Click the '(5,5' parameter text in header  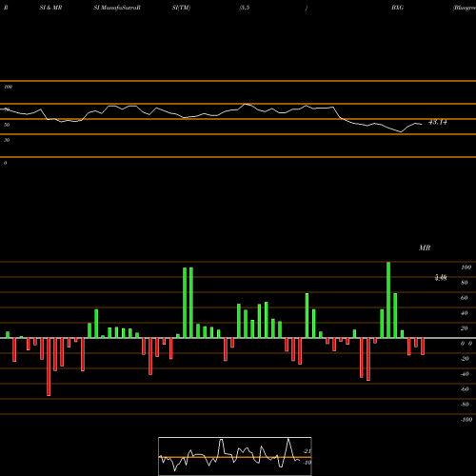[245, 8]
